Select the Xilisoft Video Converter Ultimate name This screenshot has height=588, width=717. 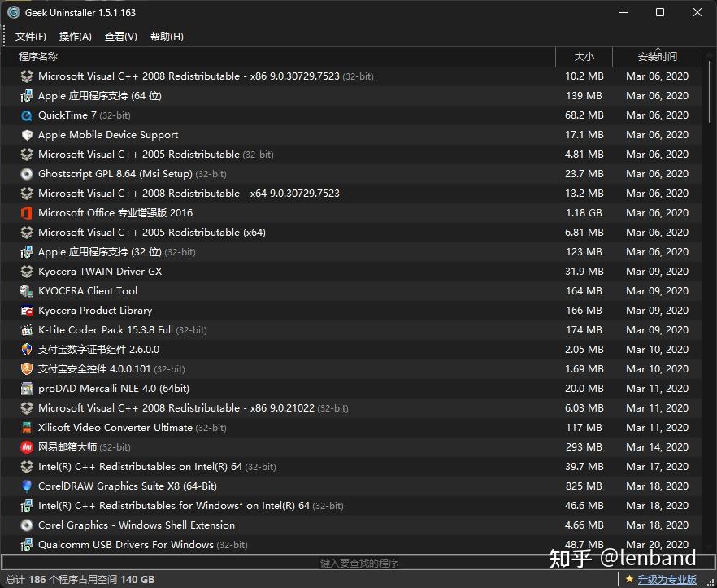pyautogui.click(x=115, y=428)
